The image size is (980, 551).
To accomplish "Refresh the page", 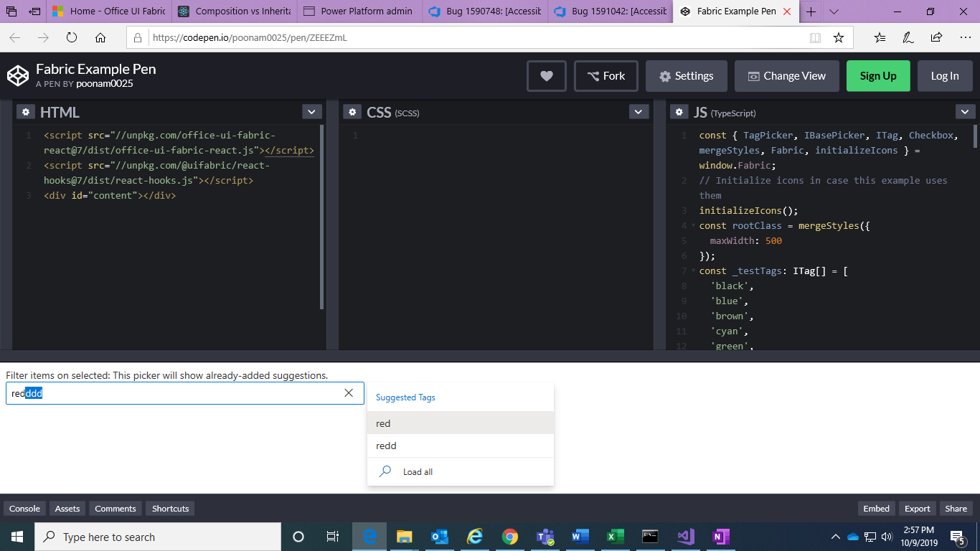I will click(x=72, y=37).
